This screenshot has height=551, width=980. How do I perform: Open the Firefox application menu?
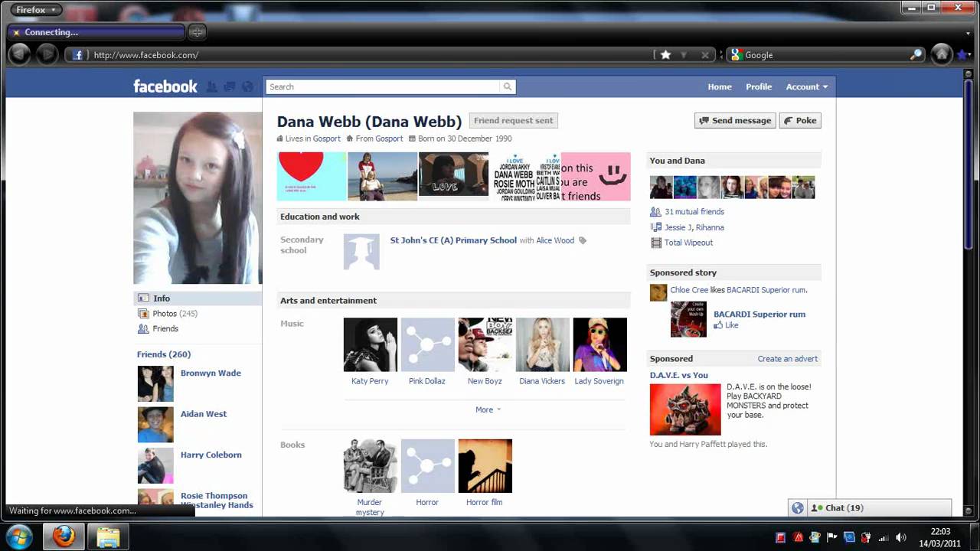36,10
